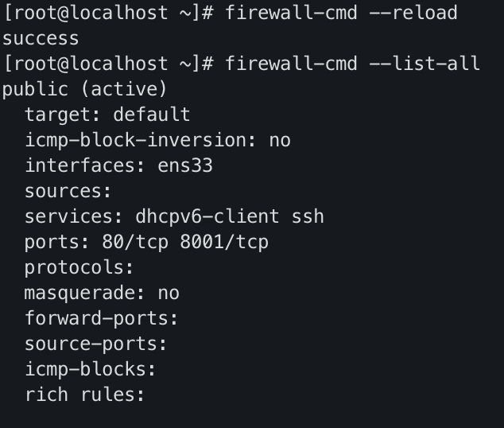The height and width of the screenshot is (428, 504).
Task: Click the icmp-blocks: line
Action: 91,369
